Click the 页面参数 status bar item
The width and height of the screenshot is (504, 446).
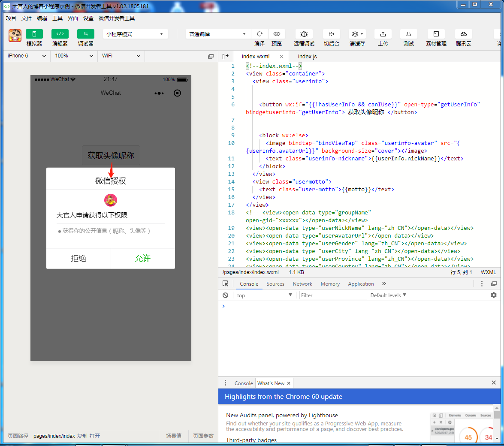click(203, 436)
